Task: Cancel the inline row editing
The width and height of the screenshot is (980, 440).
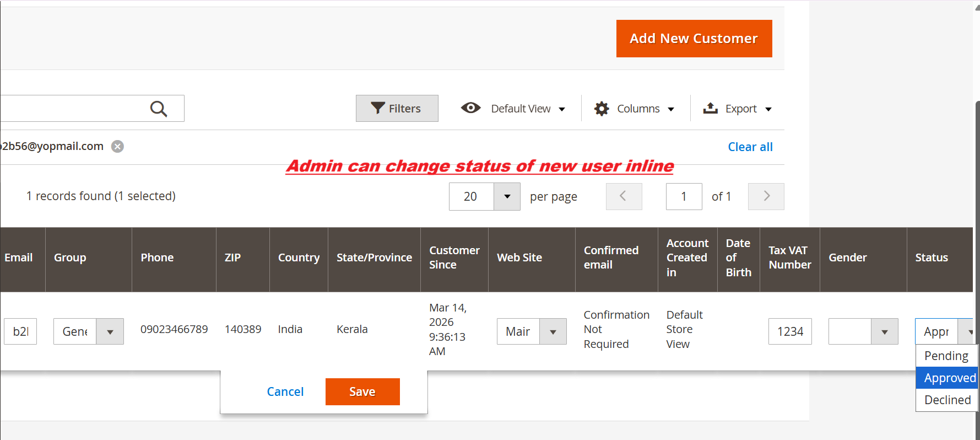Action: pyautogui.click(x=285, y=391)
